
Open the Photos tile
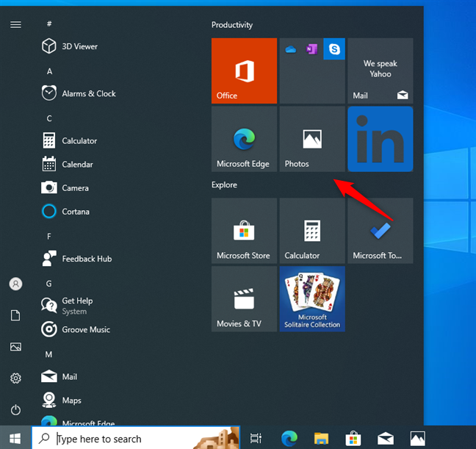pyautogui.click(x=312, y=139)
